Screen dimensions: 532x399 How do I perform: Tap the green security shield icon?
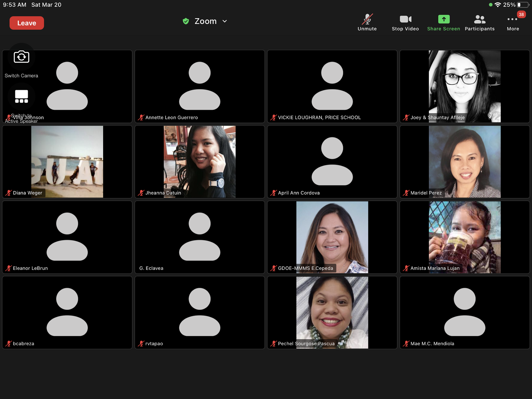(x=186, y=21)
